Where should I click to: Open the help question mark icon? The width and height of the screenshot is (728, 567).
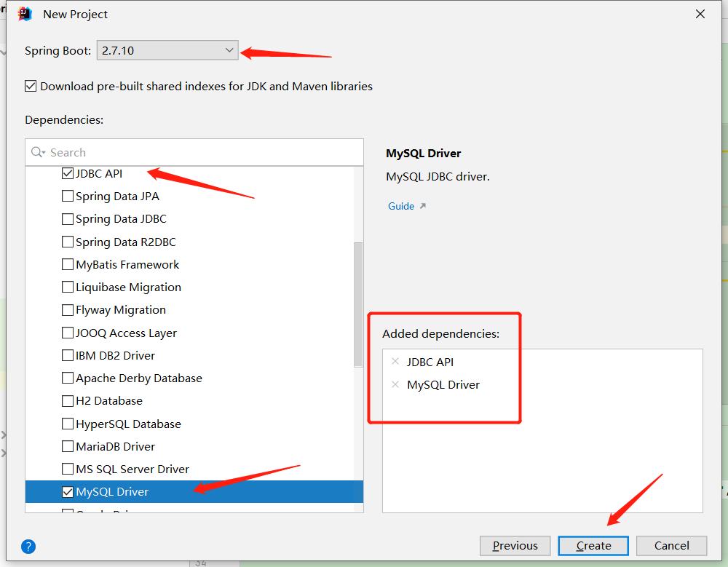coord(28,546)
